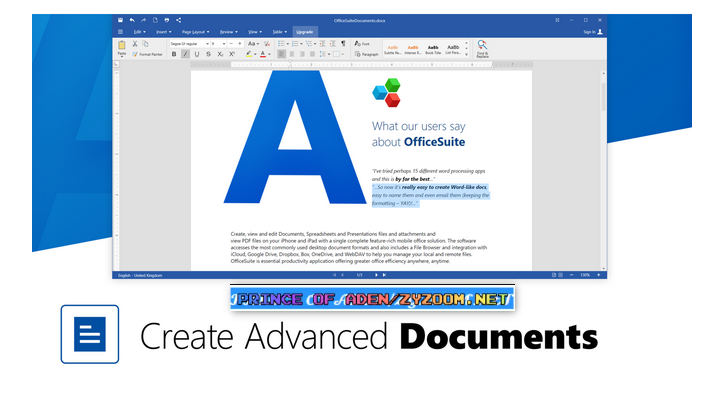Apply the Subtle Reference style
Viewport: 709px width, 394px height.
392,49
